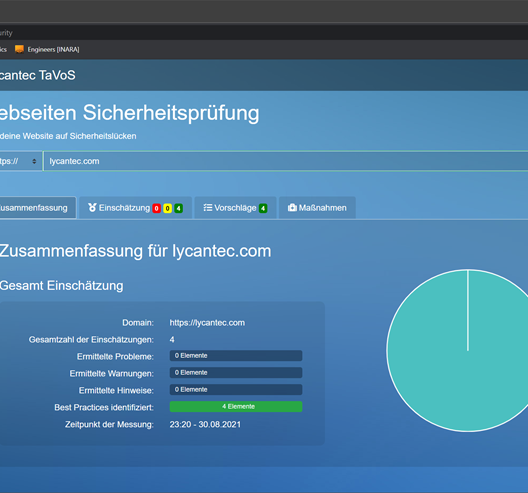528x493 pixels.
Task: Open the Vorschläge tab
Action: (235, 208)
